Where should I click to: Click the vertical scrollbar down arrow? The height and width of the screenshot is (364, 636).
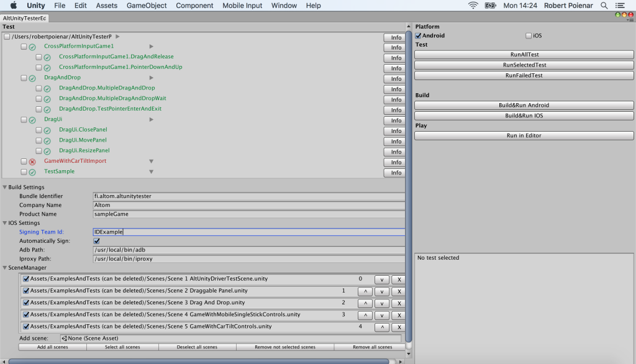click(x=409, y=354)
